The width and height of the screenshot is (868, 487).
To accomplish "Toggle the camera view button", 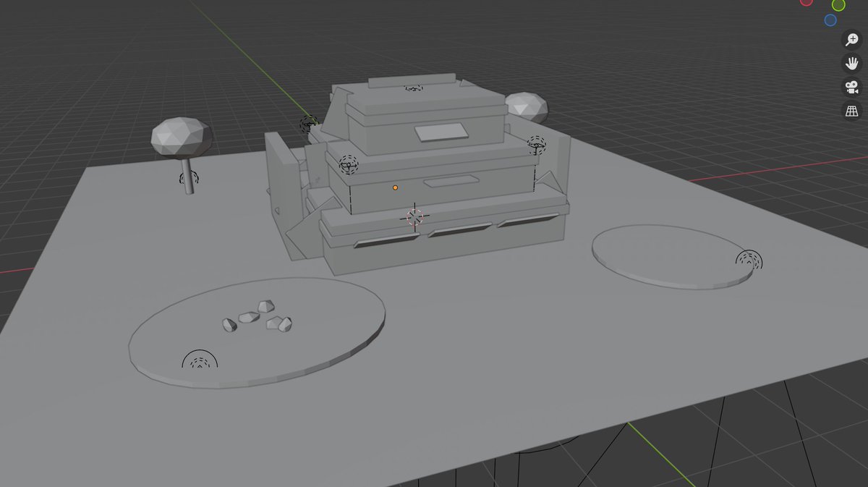I will (852, 88).
